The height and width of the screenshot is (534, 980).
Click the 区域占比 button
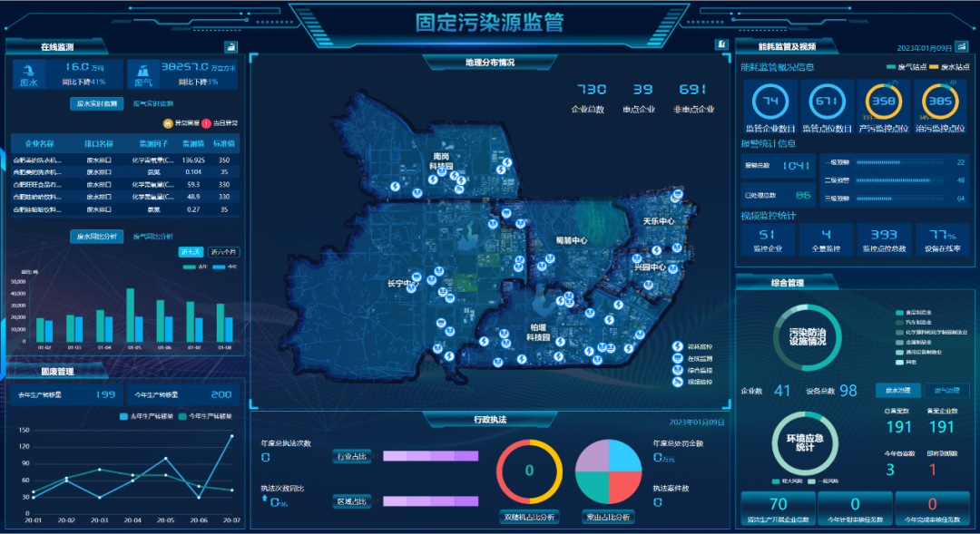coord(352,500)
